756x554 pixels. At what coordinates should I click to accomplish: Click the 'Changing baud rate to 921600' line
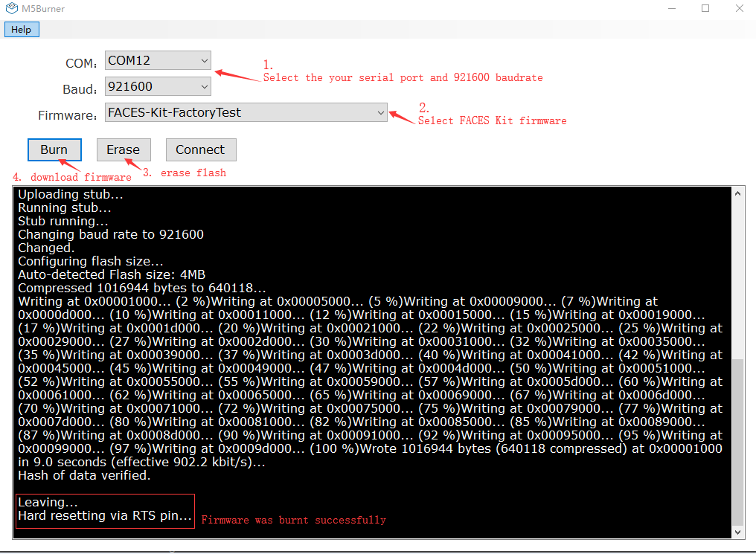coord(111,234)
